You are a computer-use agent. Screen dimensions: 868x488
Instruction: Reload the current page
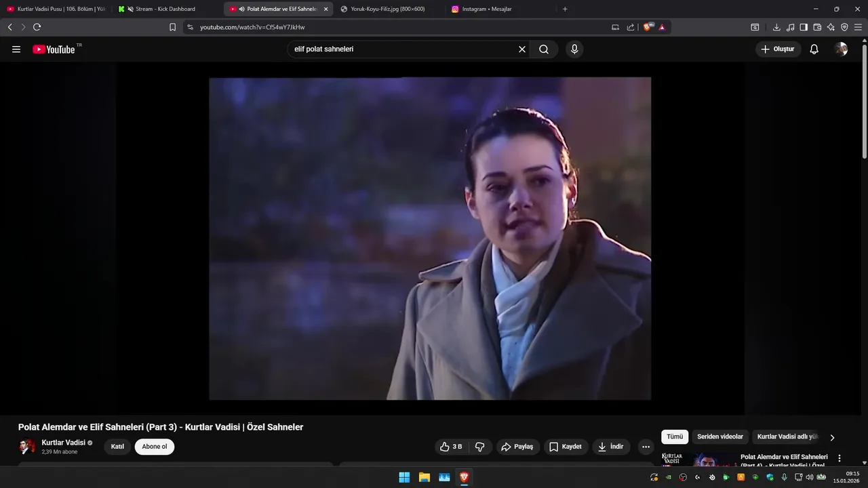(x=37, y=27)
